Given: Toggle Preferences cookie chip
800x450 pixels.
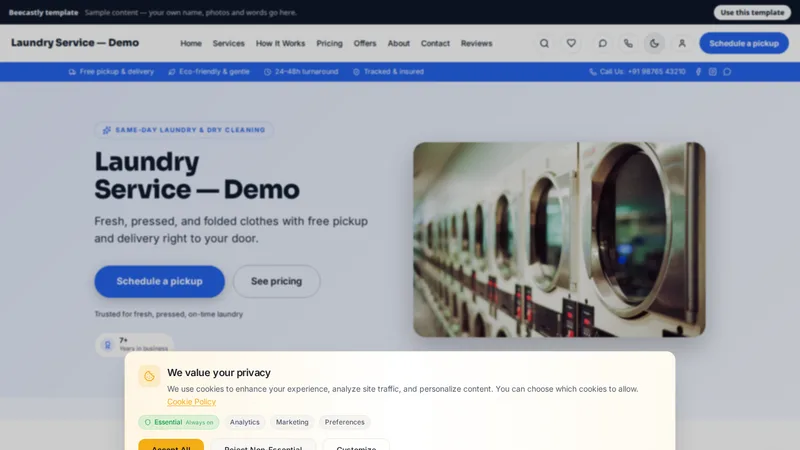Looking at the screenshot, I should [x=344, y=422].
